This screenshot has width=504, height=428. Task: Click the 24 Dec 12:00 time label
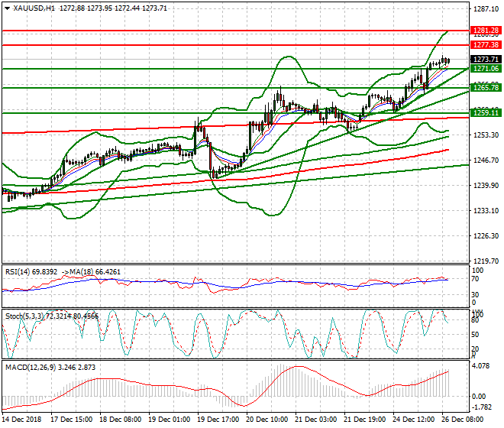point(413,420)
